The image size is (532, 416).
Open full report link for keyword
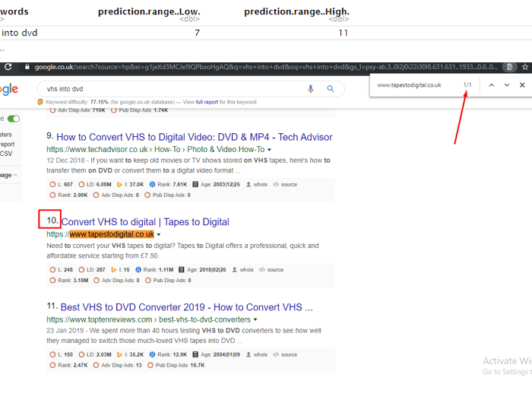207,102
